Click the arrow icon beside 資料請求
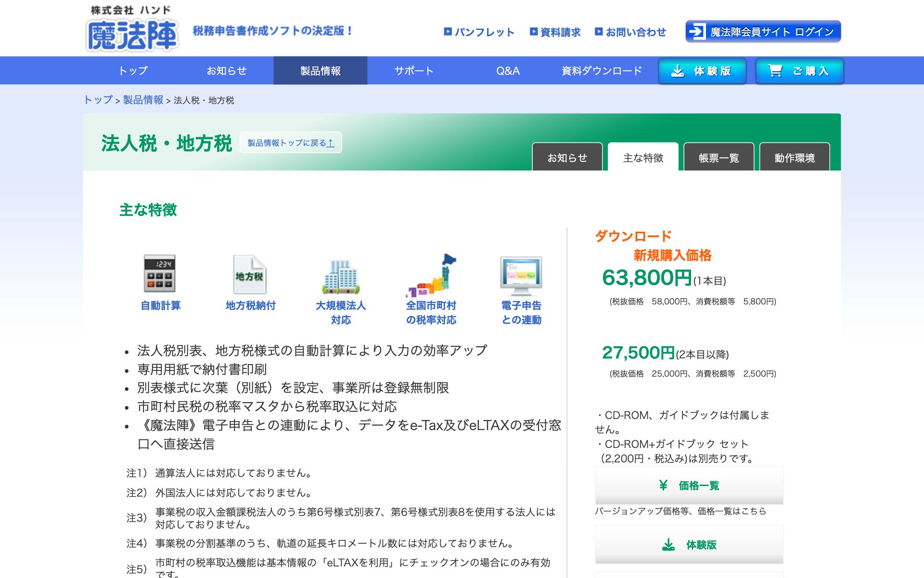Viewport: 924px width, 578px height. click(534, 31)
